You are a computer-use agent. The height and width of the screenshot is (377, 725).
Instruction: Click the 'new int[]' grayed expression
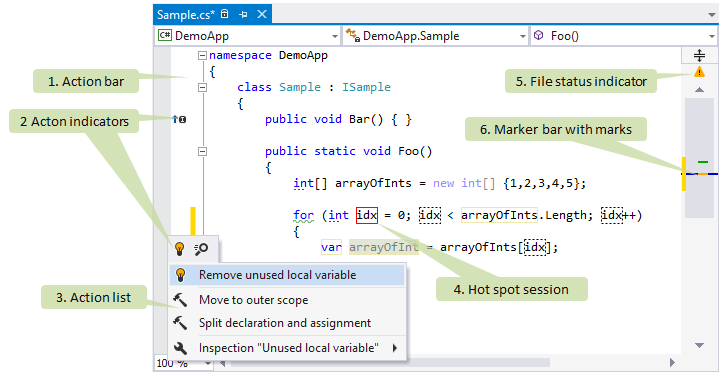click(464, 183)
